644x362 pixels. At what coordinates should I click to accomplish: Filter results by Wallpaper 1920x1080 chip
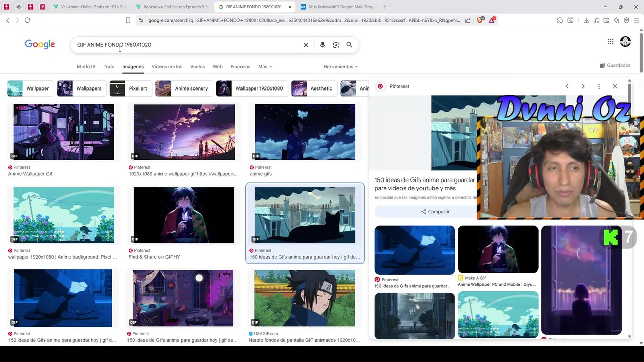click(251, 88)
